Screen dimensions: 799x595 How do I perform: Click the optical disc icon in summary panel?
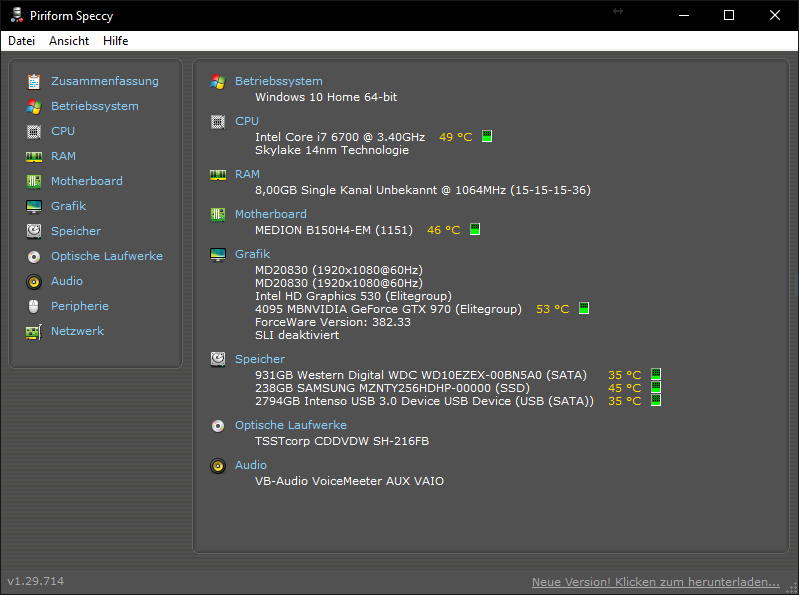pyautogui.click(x=218, y=425)
